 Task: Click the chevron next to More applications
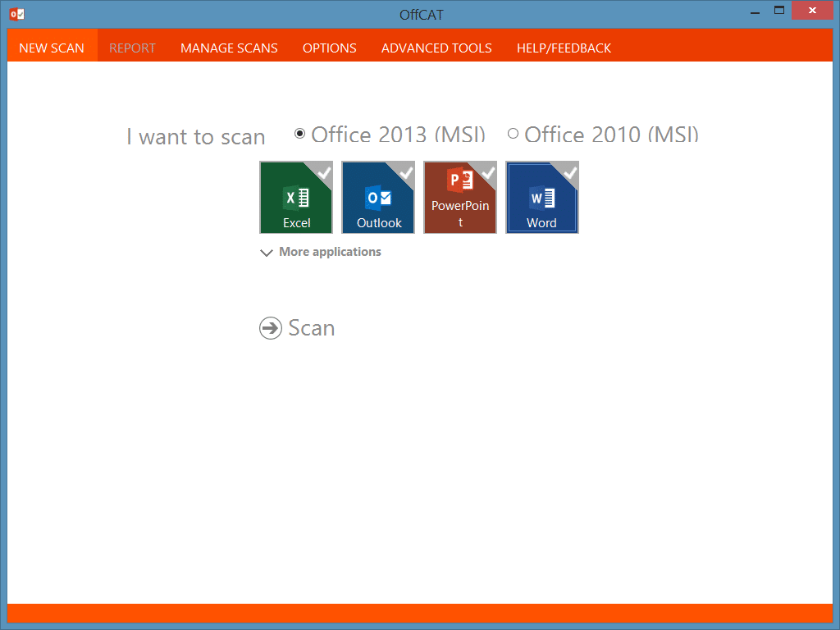(x=266, y=253)
